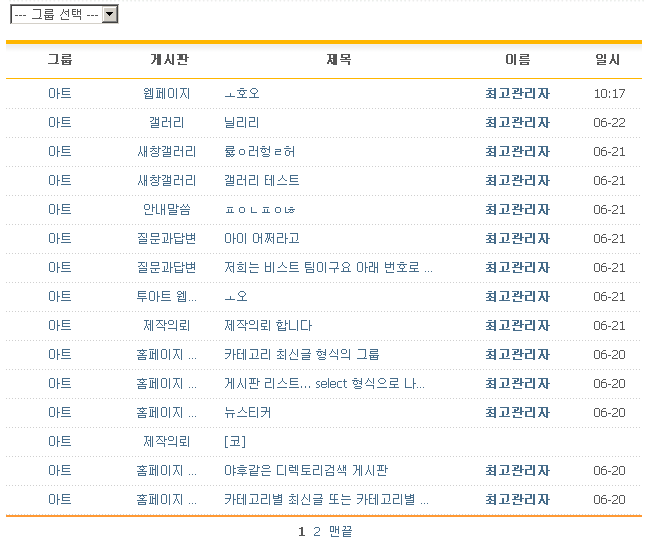Open the post '갤러리 테스트'
Image resolution: width=650 pixels, height=543 pixels.
[x=262, y=180]
